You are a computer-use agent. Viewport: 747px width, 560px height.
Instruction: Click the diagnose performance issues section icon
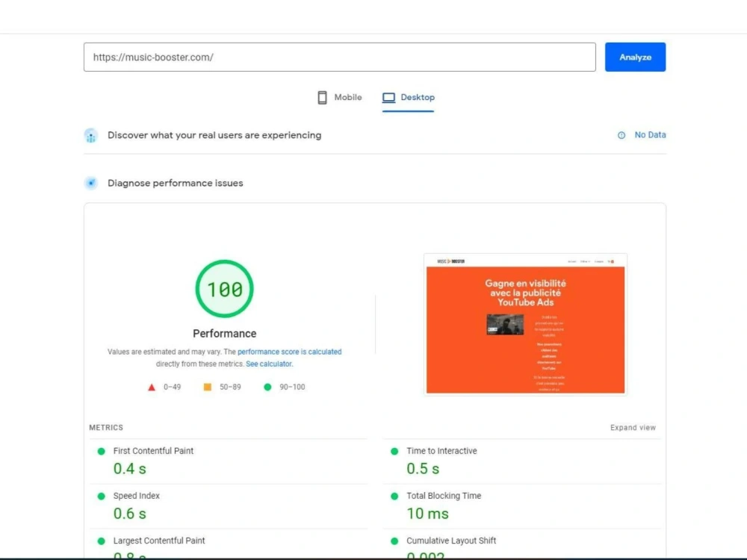pos(90,183)
